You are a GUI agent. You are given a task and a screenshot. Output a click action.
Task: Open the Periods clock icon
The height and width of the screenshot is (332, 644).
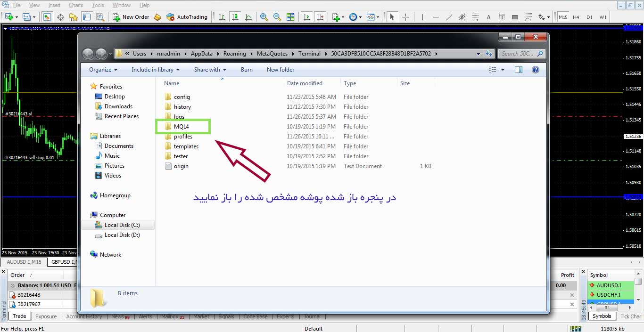353,17
